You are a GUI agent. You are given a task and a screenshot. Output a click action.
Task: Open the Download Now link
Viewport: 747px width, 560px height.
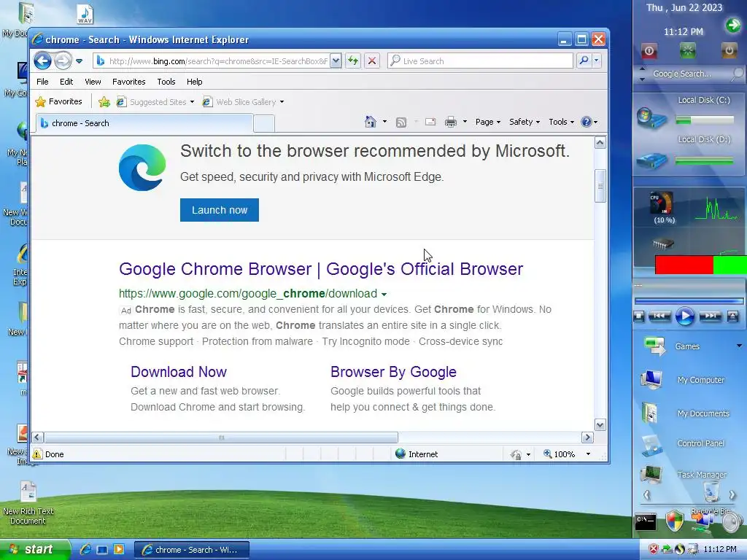pos(179,372)
